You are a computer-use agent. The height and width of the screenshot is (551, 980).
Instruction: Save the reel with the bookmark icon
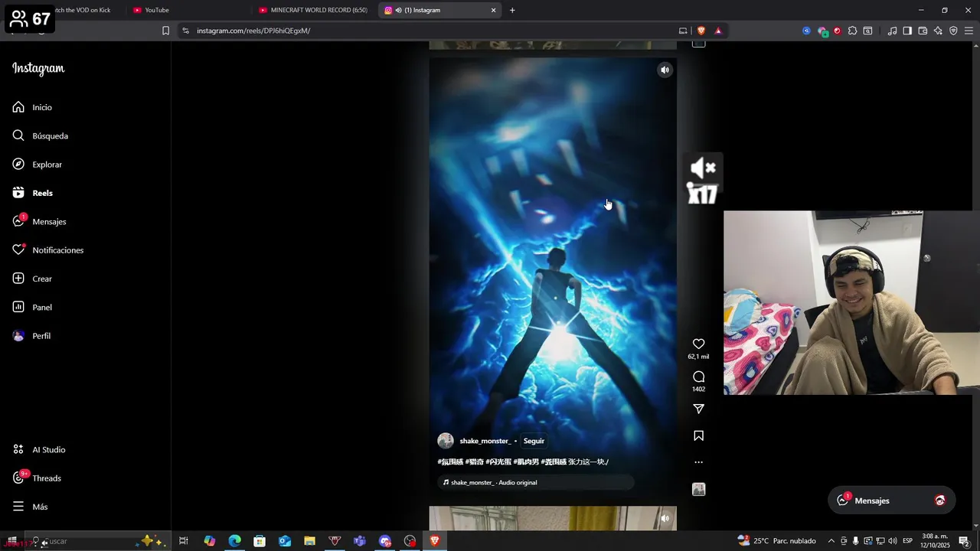[698, 435]
